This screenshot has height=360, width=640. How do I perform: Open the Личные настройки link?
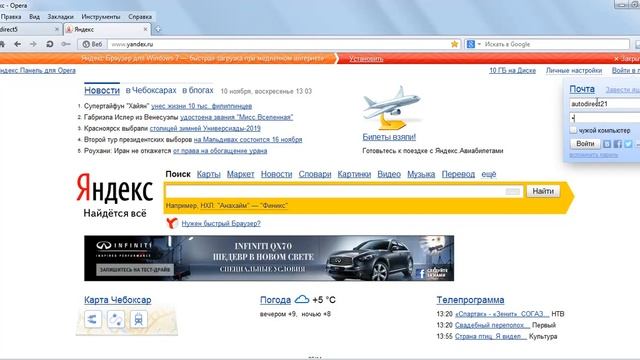[x=573, y=70]
